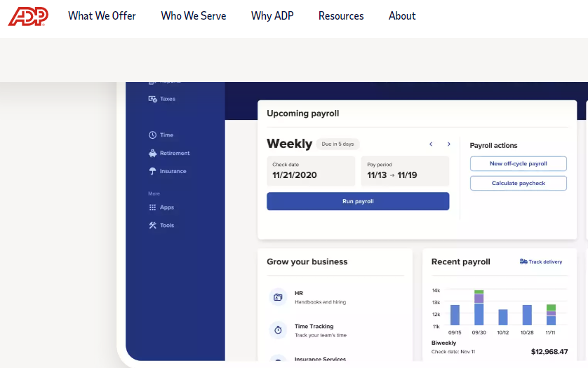
Task: Click the Taxes sidebar icon
Action: click(x=152, y=99)
